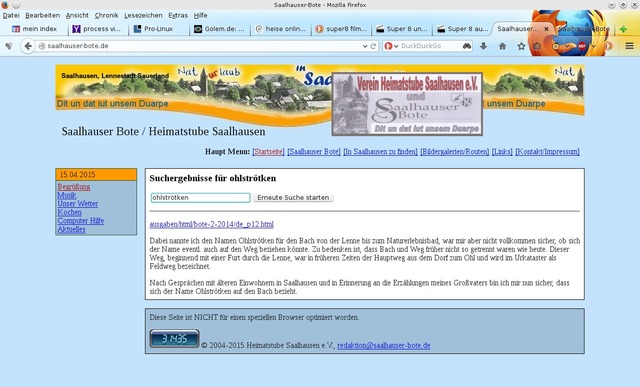Switch to the 'Super 8 au...' tab
640x387 pixels.
pyautogui.click(x=463, y=29)
